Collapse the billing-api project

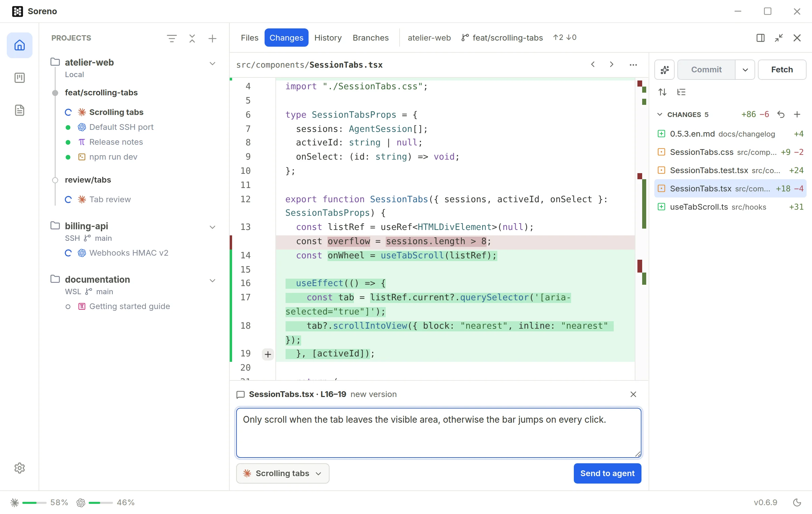click(212, 227)
